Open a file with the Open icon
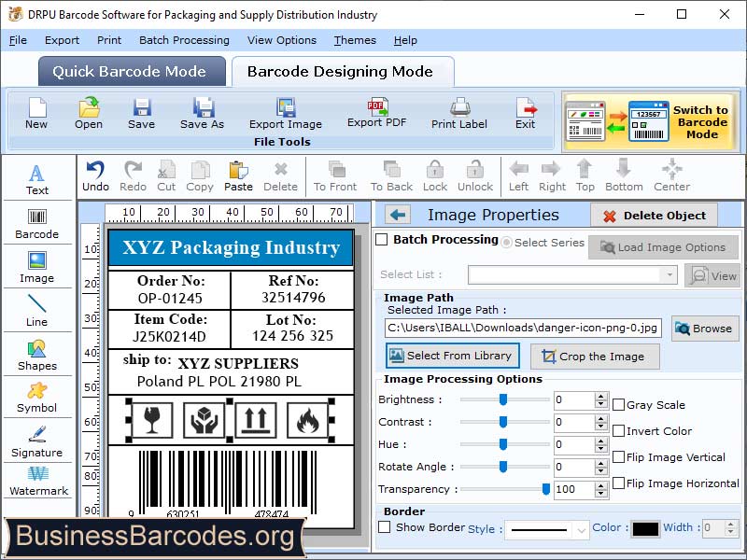Screen dimensions: 747x560 (x=89, y=107)
